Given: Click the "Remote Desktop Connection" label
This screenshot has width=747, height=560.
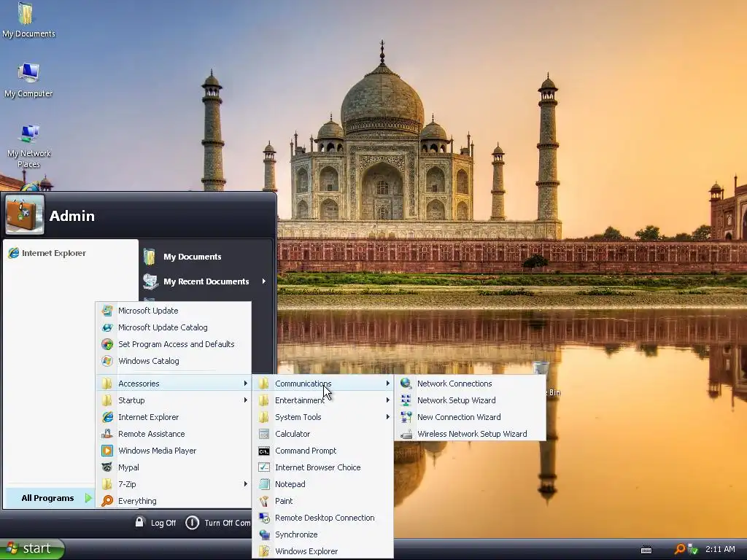Looking at the screenshot, I should [x=325, y=518].
